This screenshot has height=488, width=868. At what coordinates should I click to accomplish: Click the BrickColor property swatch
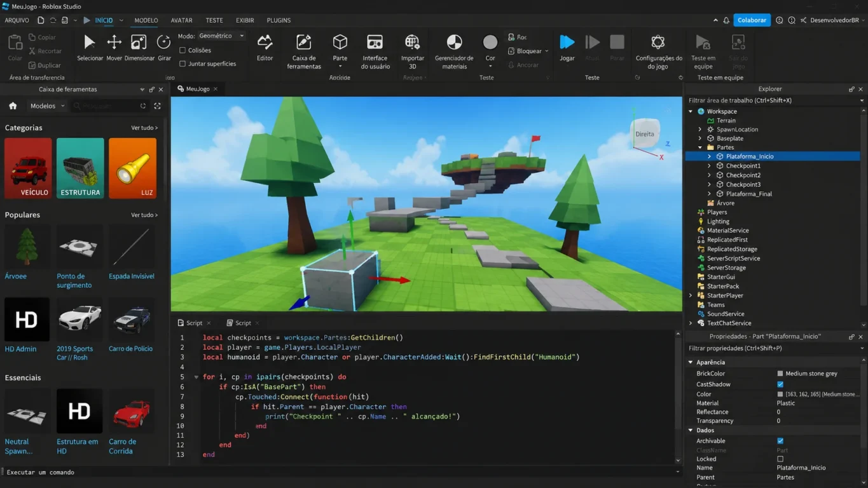(x=780, y=374)
